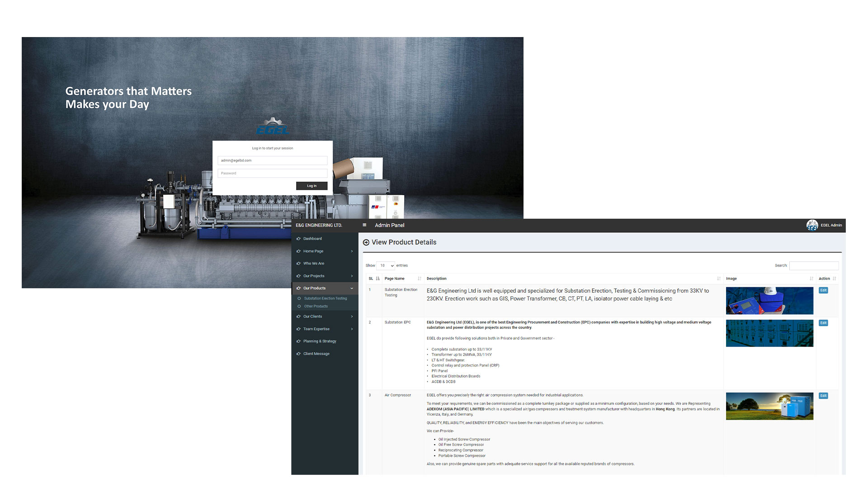Expand the Our Clients submenu
This screenshot has height=488, width=868.
click(352, 317)
